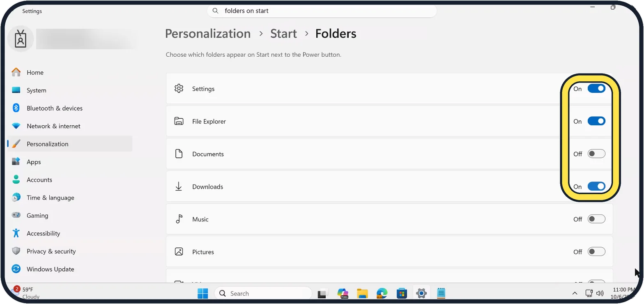This screenshot has width=644, height=304.
Task: Click the Settings gear on taskbar
Action: pyautogui.click(x=421, y=293)
